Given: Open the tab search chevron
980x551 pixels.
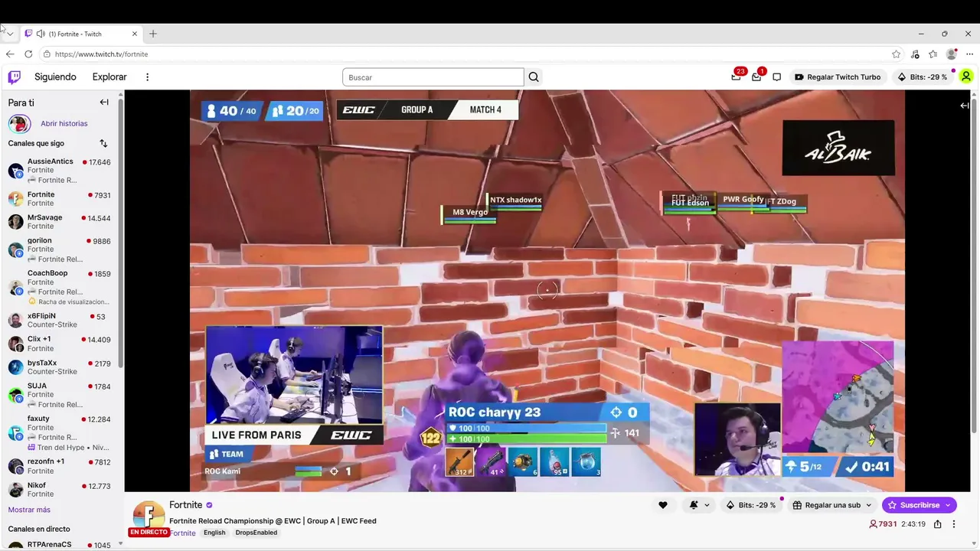Looking at the screenshot, I should (x=10, y=34).
